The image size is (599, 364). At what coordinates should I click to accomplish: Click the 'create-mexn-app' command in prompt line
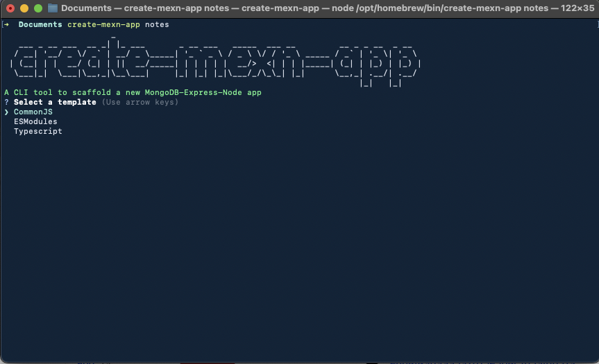click(103, 24)
